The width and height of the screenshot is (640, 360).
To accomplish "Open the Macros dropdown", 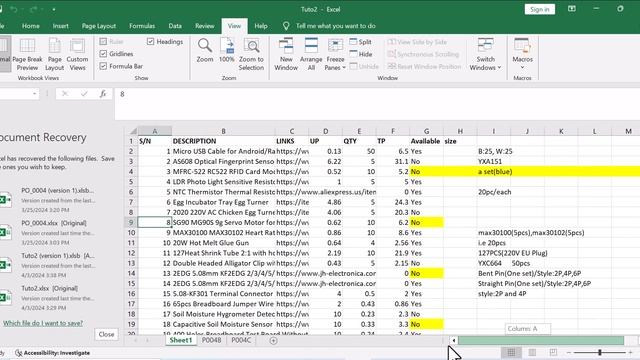I will 522,54.
